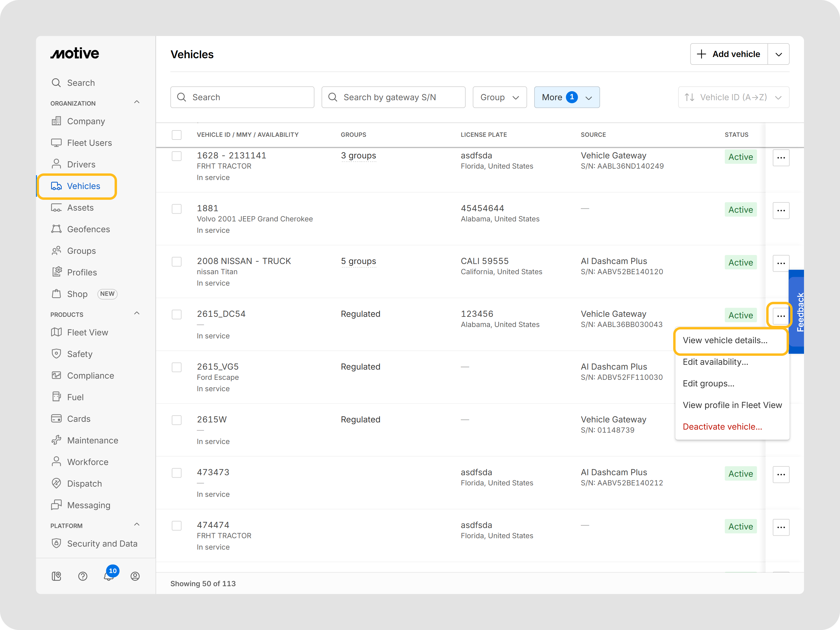The height and width of the screenshot is (630, 840).
Task: Select the checkbox for vehicle 473473
Action: tap(177, 473)
